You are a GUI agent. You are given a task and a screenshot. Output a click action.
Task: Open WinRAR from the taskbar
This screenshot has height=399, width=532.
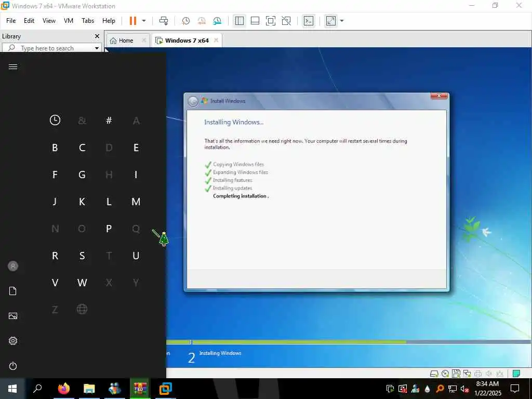coord(140,389)
